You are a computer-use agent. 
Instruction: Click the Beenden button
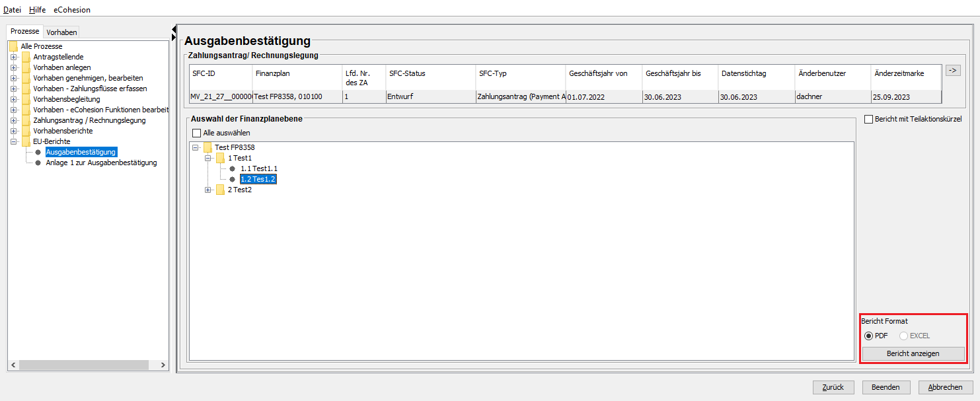(x=886, y=387)
